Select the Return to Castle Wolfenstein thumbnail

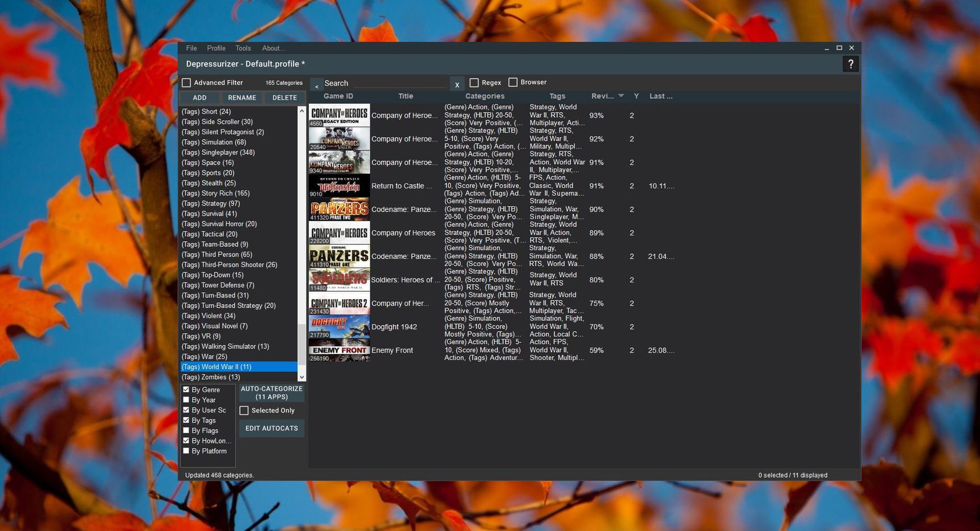point(340,186)
